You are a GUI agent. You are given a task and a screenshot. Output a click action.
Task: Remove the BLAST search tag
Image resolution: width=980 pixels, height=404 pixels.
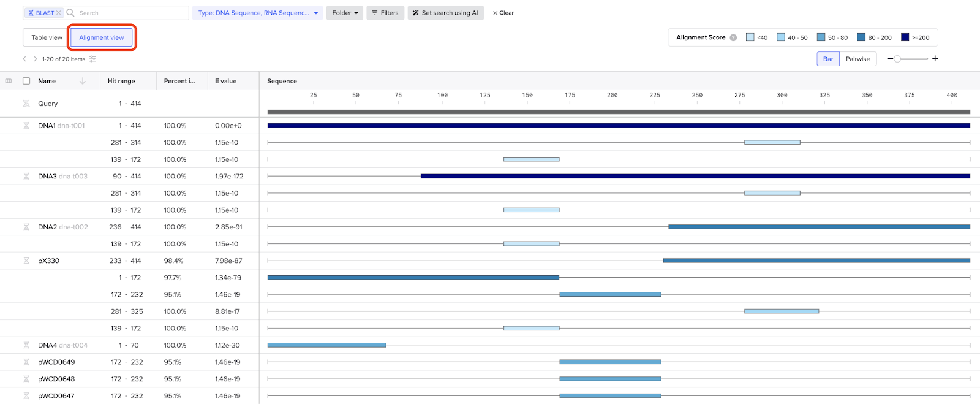pyautogui.click(x=59, y=13)
